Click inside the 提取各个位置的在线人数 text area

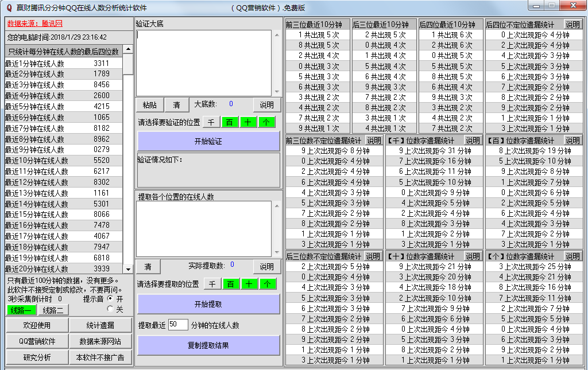pos(204,229)
